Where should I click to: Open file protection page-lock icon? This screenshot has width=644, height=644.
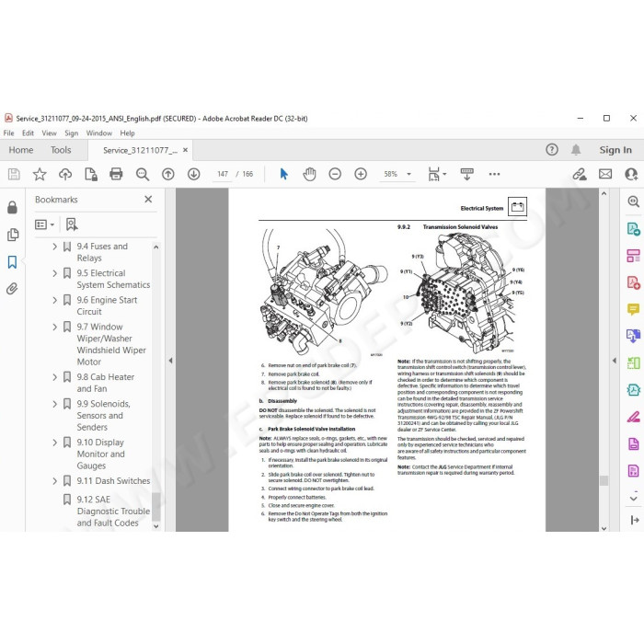tap(91, 174)
